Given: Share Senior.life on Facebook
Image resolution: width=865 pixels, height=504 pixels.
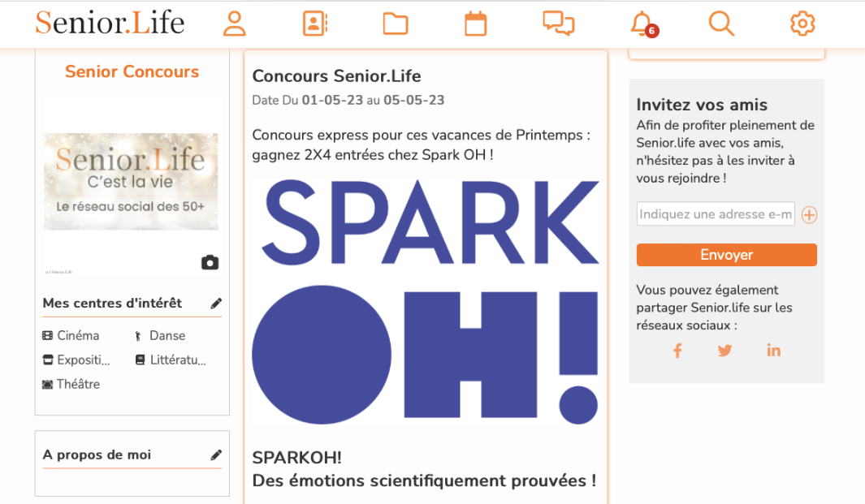Looking at the screenshot, I should pyautogui.click(x=677, y=351).
